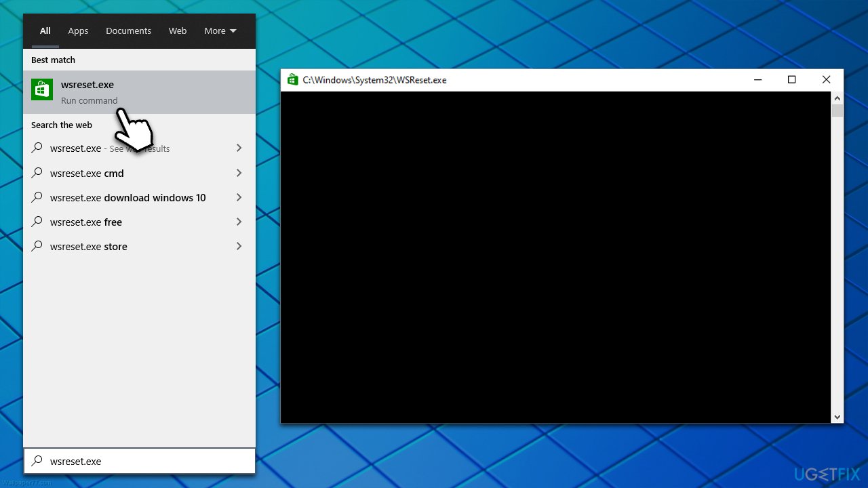Viewport: 868px width, 488px height.
Task: Click the green Store icon beside wsreset.exe best match
Action: click(x=42, y=89)
